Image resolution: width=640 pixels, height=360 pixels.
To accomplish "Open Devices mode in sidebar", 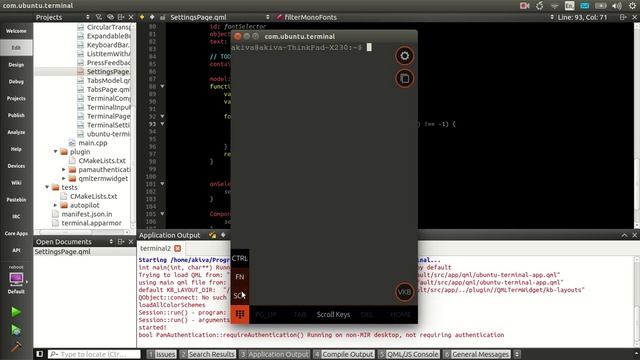I will click(16, 166).
